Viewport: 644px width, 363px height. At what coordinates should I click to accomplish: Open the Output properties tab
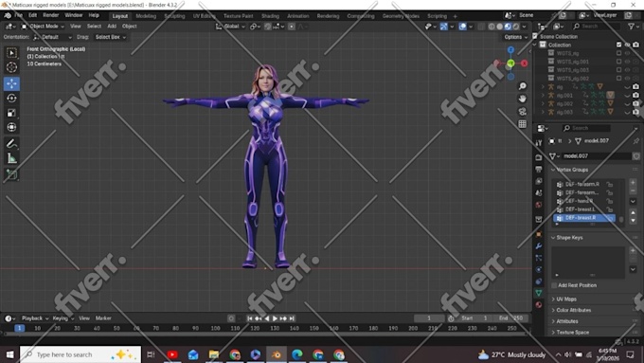[539, 170]
